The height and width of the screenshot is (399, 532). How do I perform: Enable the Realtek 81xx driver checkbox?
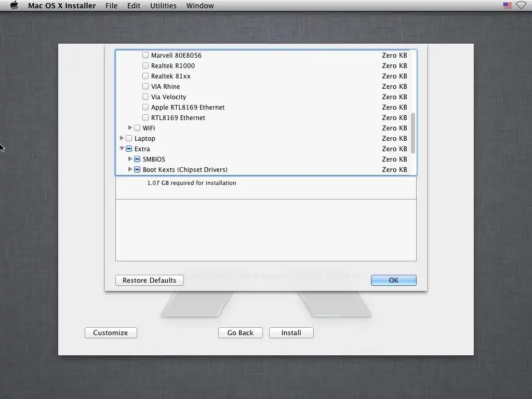click(x=145, y=76)
